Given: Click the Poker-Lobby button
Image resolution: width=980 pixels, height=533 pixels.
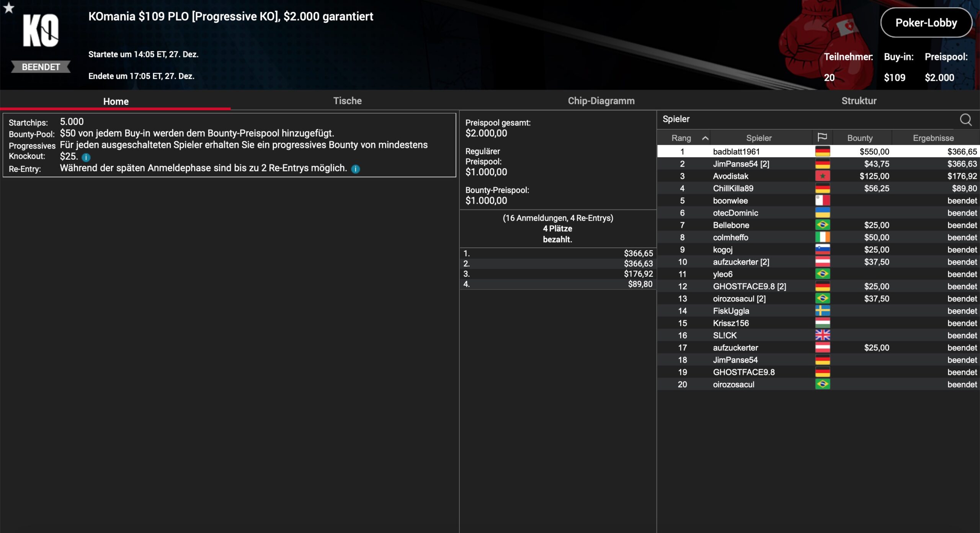Looking at the screenshot, I should pos(926,23).
